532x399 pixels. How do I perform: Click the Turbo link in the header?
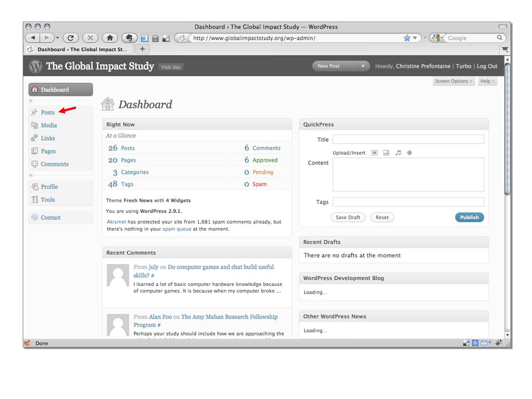(463, 66)
